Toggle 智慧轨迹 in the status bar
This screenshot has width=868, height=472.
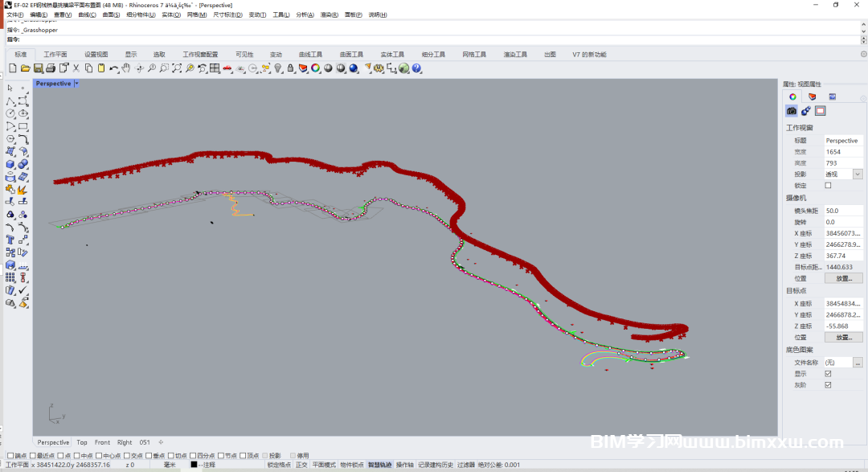click(x=380, y=465)
